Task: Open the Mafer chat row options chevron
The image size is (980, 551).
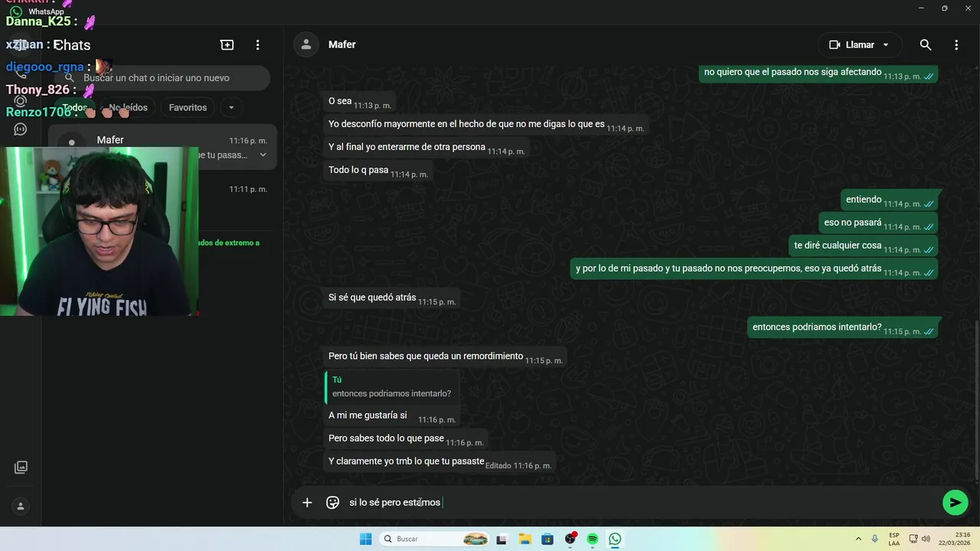Action: [263, 155]
